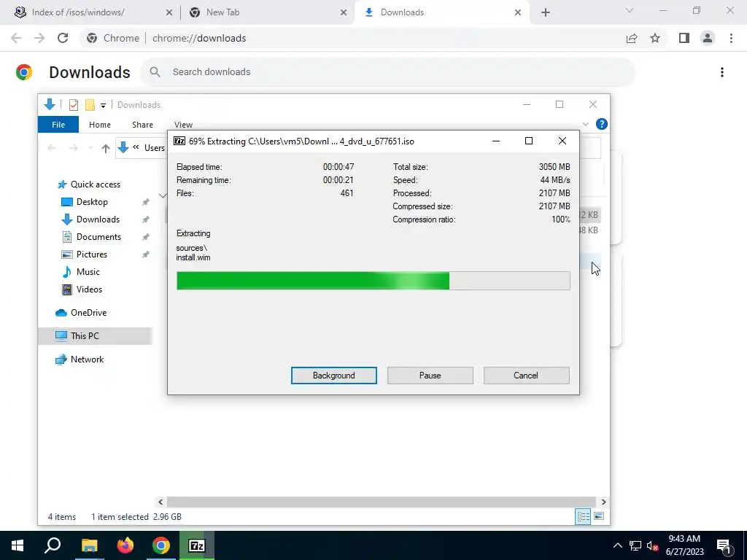Screen dimensions: 747x560
Task: Open Windows taskbar search
Action: coord(53,545)
